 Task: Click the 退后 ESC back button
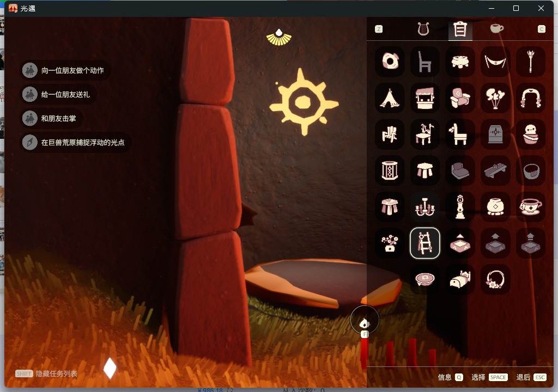click(x=531, y=377)
